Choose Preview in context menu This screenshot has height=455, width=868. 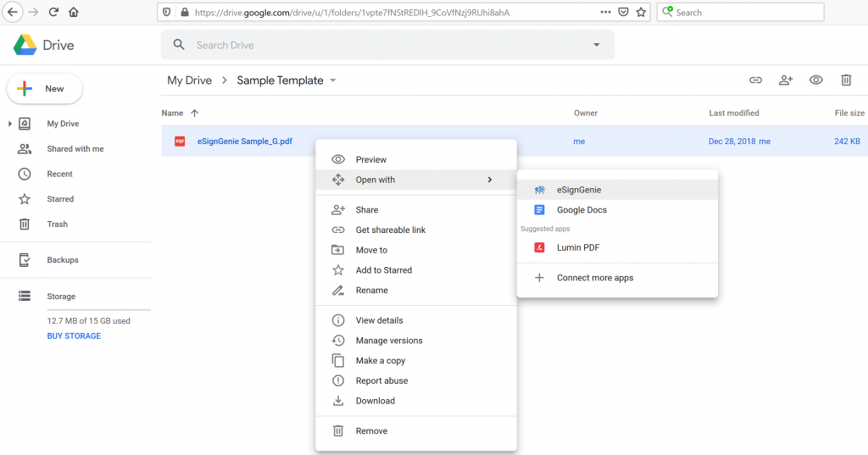coord(416,159)
